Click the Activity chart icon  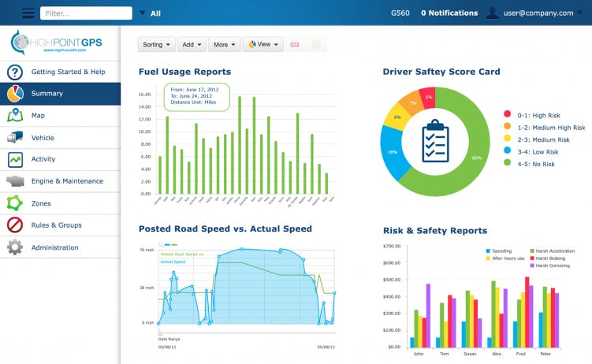pos(15,160)
